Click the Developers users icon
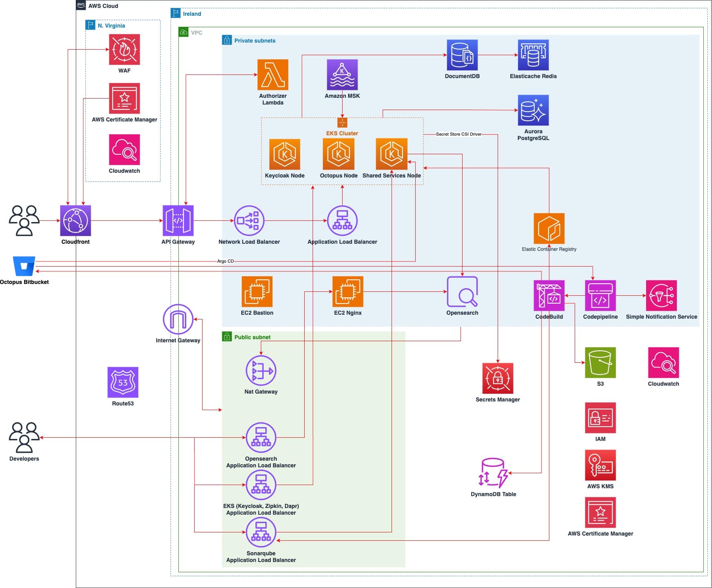 [x=24, y=437]
